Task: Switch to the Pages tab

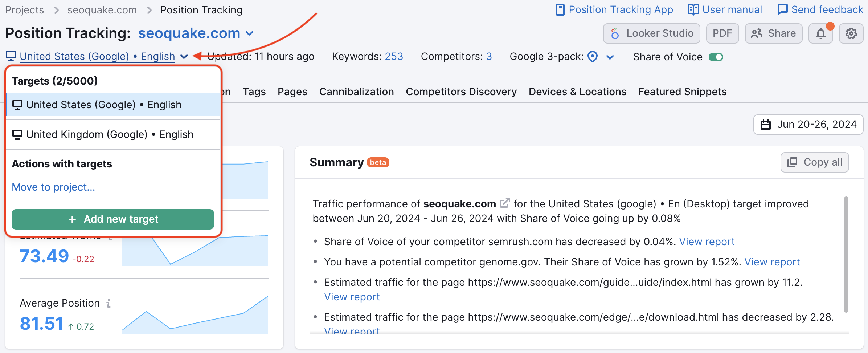Action: click(x=292, y=92)
